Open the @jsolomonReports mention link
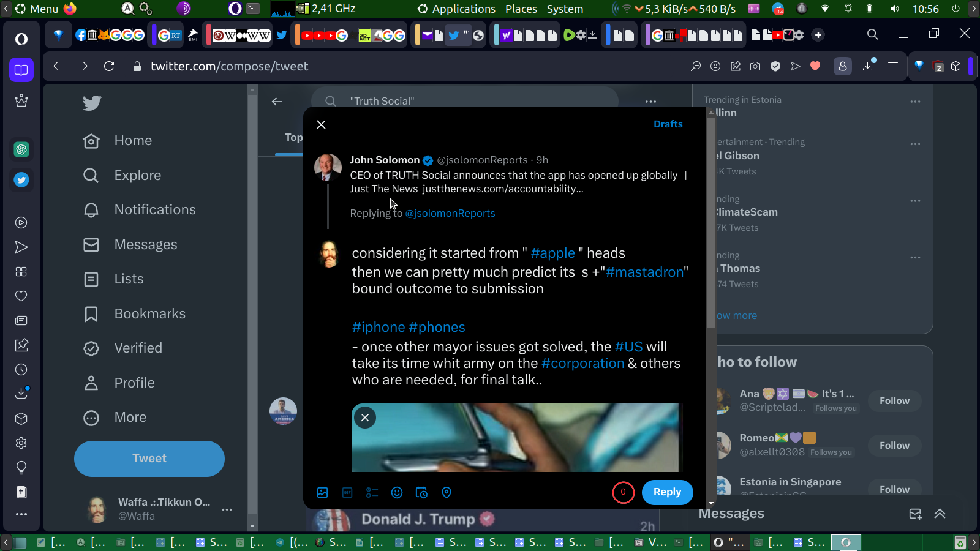 [450, 213]
